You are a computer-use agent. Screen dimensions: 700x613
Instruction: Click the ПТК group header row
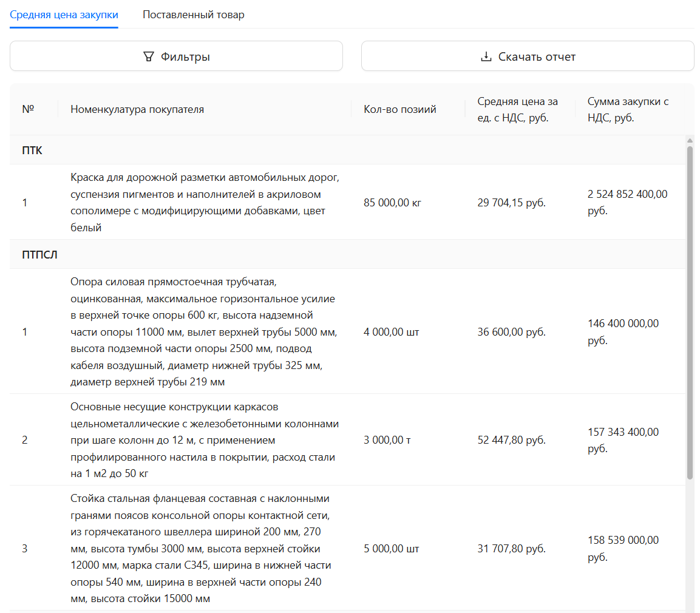tap(348, 150)
